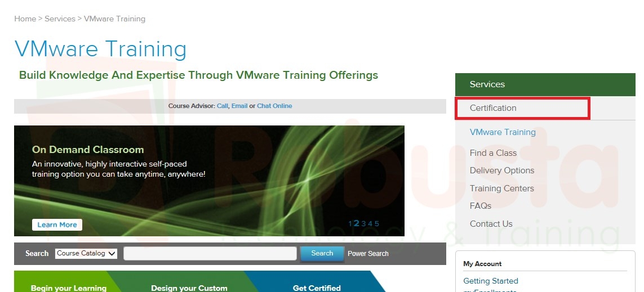The width and height of the screenshot is (644, 292).
Task: Go to Home in the breadcrumb
Action: (x=25, y=19)
